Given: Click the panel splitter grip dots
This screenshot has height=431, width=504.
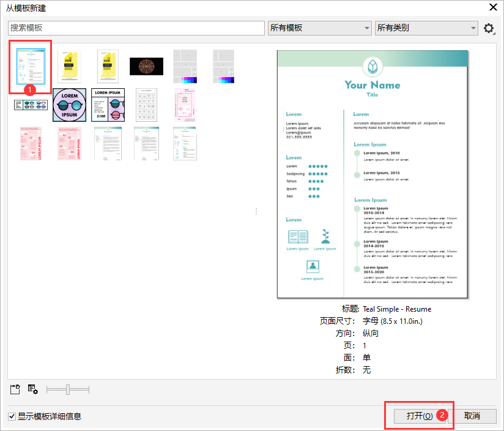Looking at the screenshot, I should [x=256, y=211].
